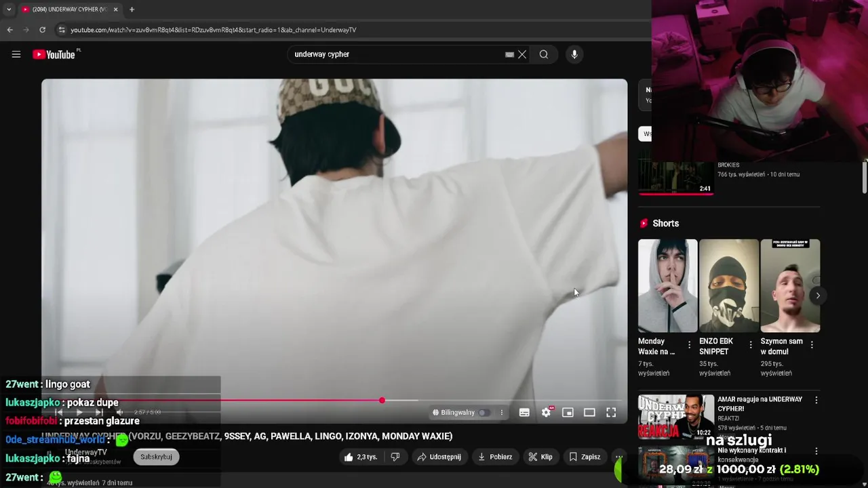Dislike the video with thumbs down
The width and height of the screenshot is (868, 488).
pyautogui.click(x=395, y=457)
